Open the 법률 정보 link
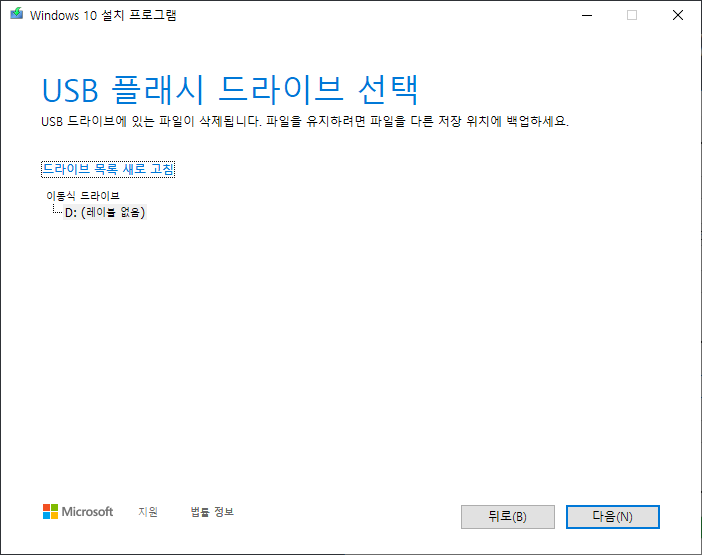702x555 pixels. (212, 512)
